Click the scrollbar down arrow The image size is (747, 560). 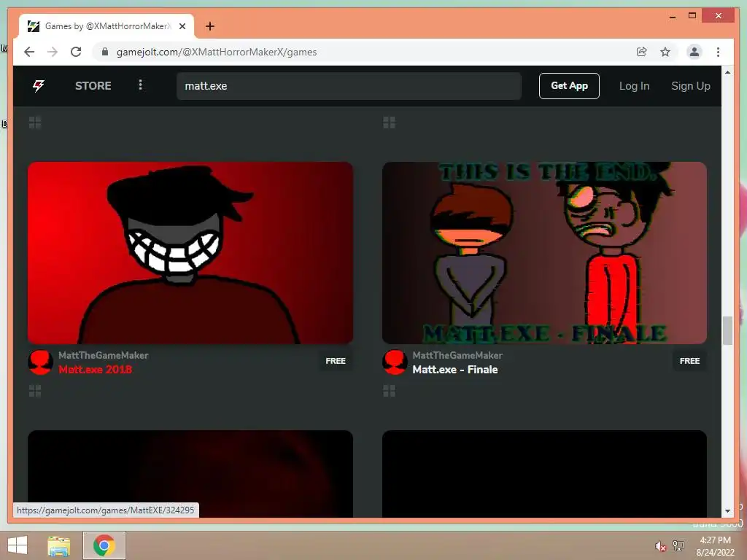point(727,511)
